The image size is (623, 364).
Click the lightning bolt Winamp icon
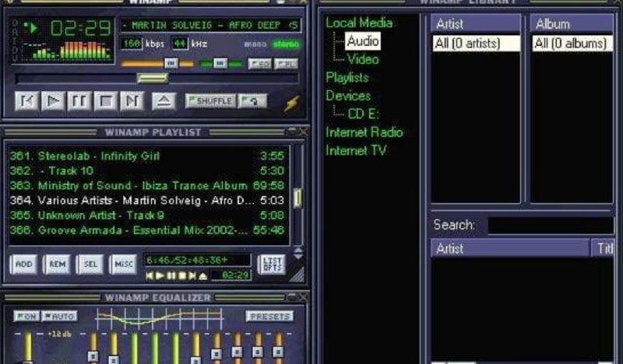(292, 103)
